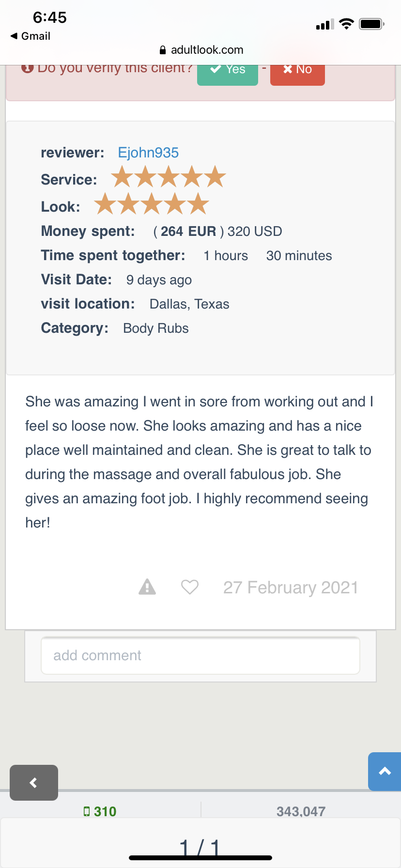Tap the lock icon beside adultlook.com
401x868 pixels.
tap(163, 50)
